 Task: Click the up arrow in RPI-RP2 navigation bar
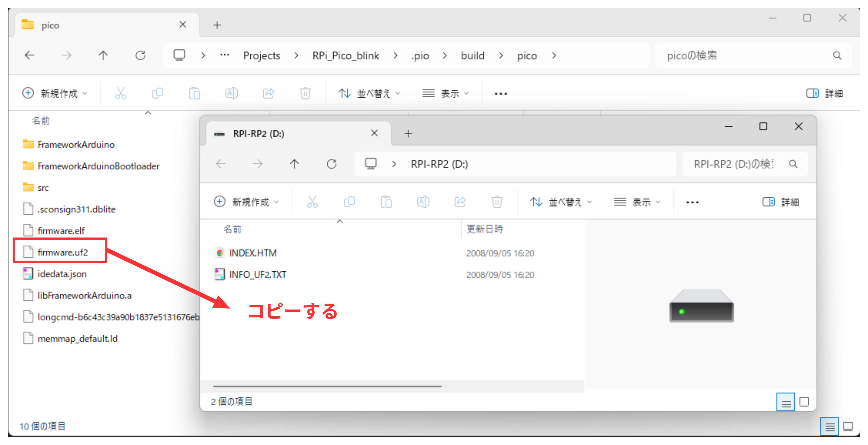[x=294, y=164]
